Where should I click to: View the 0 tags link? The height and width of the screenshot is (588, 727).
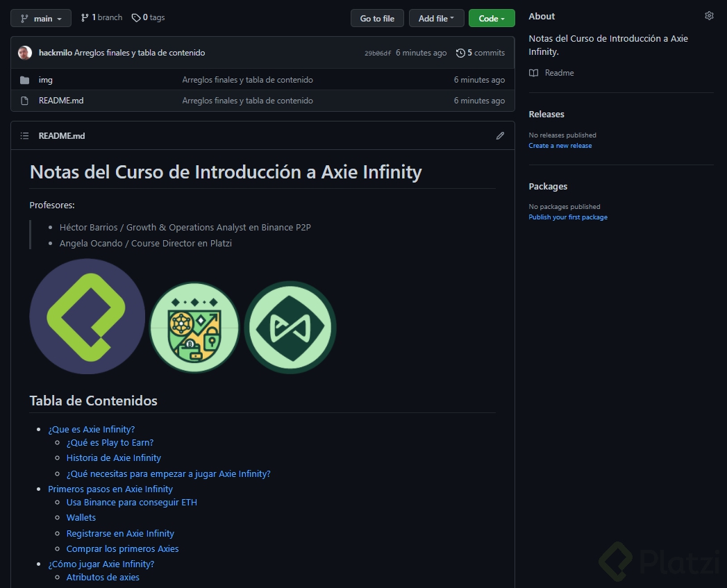[149, 17]
